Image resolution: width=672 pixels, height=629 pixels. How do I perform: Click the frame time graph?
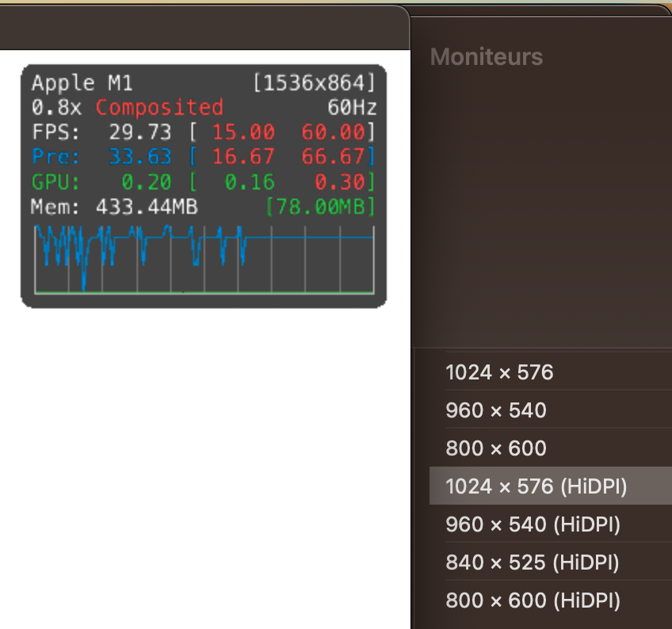[204, 260]
